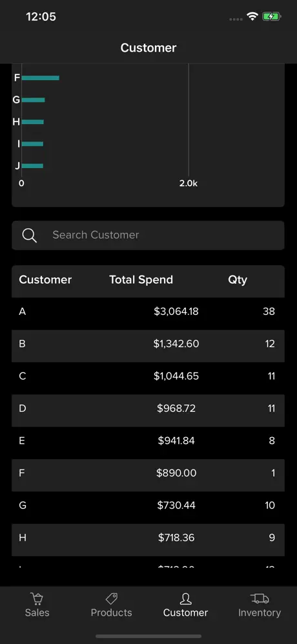Open customer B row with $1,342.60
The height and width of the screenshot is (644, 297).
148,344
